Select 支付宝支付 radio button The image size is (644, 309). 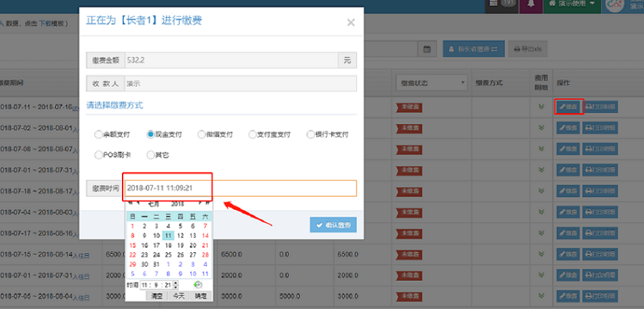[252, 134]
